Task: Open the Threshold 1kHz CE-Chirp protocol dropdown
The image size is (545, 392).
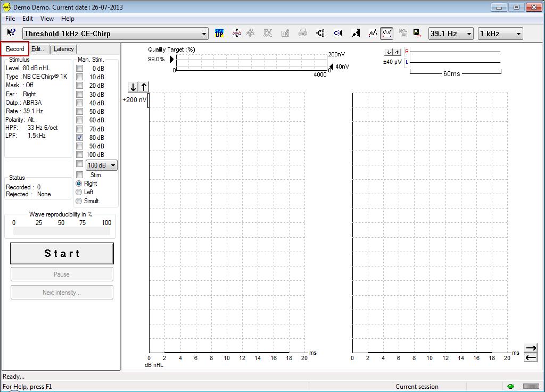Action: 115,34
